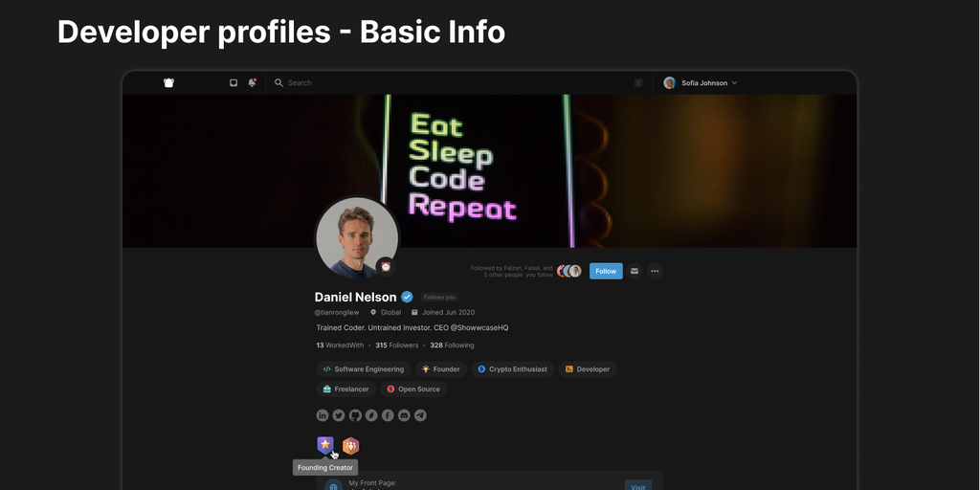The height and width of the screenshot is (490, 980).
Task: Send a message via envelope icon
Action: tap(635, 271)
